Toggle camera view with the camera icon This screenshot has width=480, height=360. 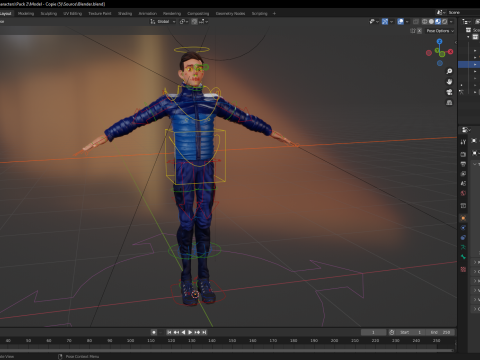click(x=449, y=92)
